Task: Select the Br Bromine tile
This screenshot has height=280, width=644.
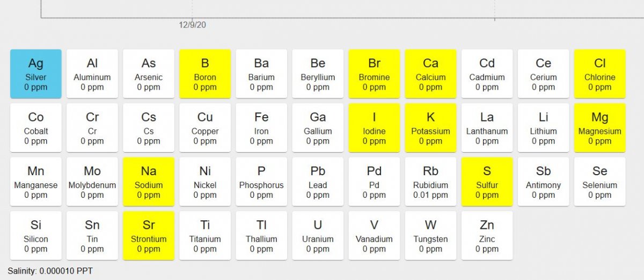Action: coord(374,74)
